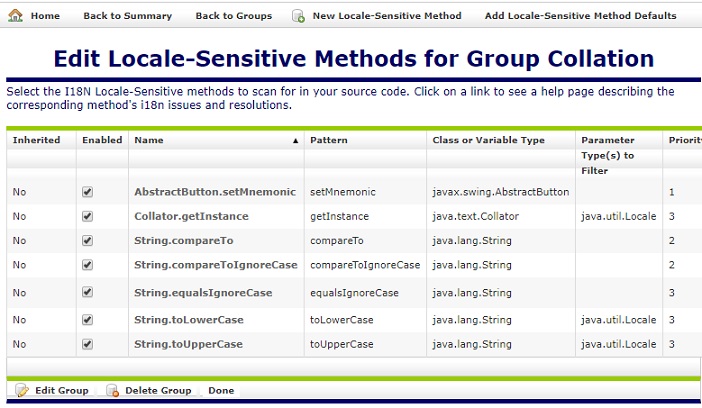The height and width of the screenshot is (408, 702).
Task: Toggle the String.toUpperCase enabled checkbox
Action: [x=87, y=344]
